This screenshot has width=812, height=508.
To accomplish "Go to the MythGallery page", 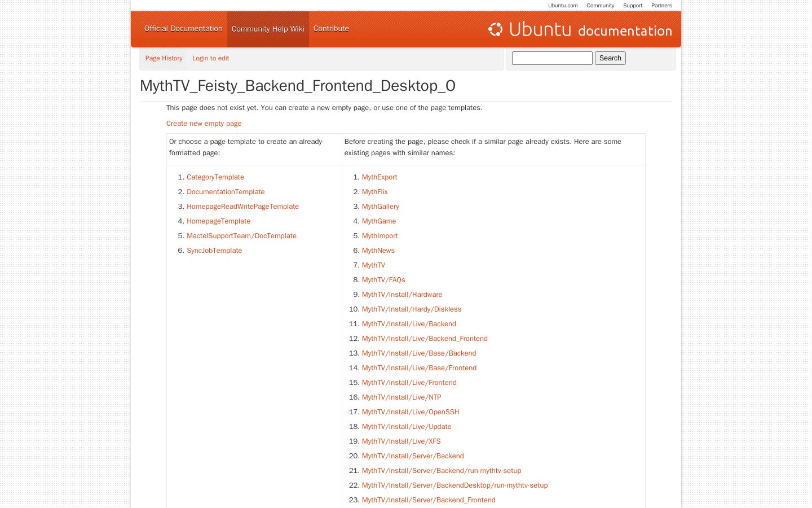I will click(x=381, y=207).
